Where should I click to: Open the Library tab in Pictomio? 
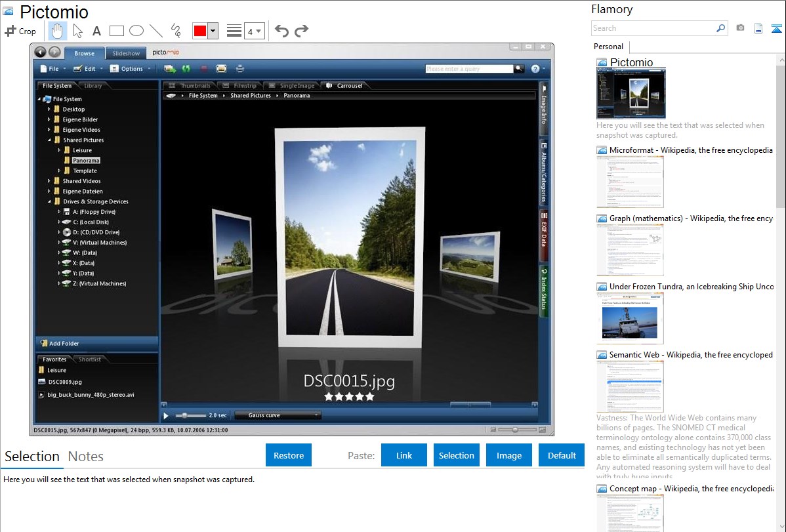[x=93, y=86]
